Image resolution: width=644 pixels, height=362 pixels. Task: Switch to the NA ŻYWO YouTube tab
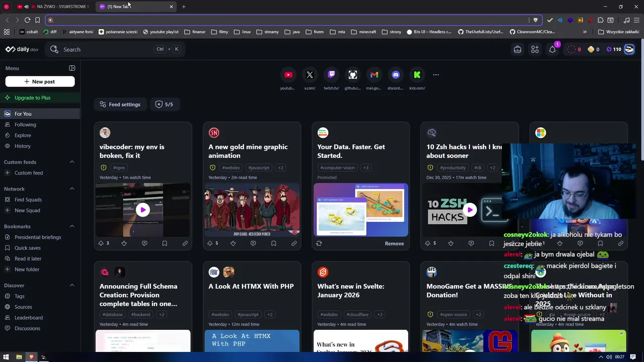coord(53,7)
